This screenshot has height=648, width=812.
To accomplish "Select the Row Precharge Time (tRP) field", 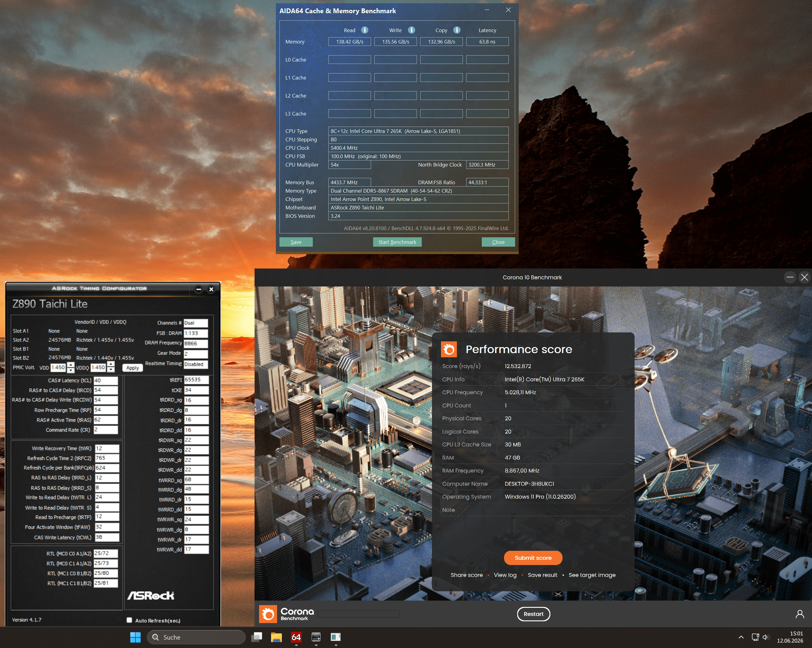I will [x=106, y=410].
